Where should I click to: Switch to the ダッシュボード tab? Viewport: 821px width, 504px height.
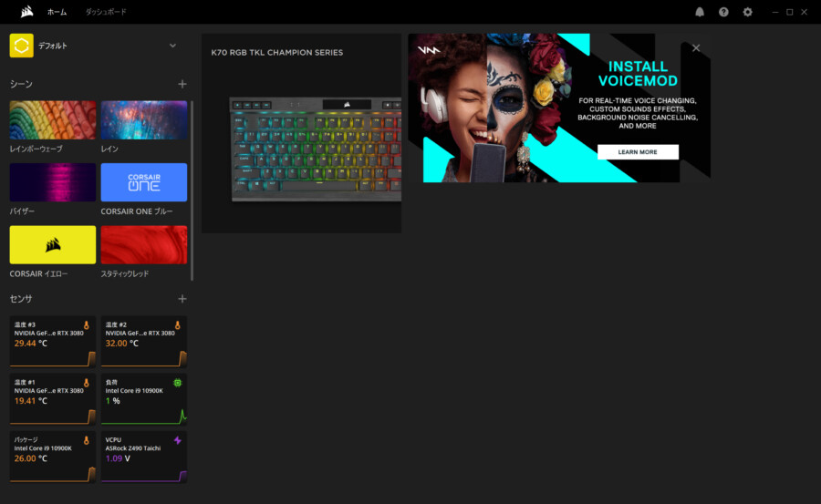[x=106, y=12]
